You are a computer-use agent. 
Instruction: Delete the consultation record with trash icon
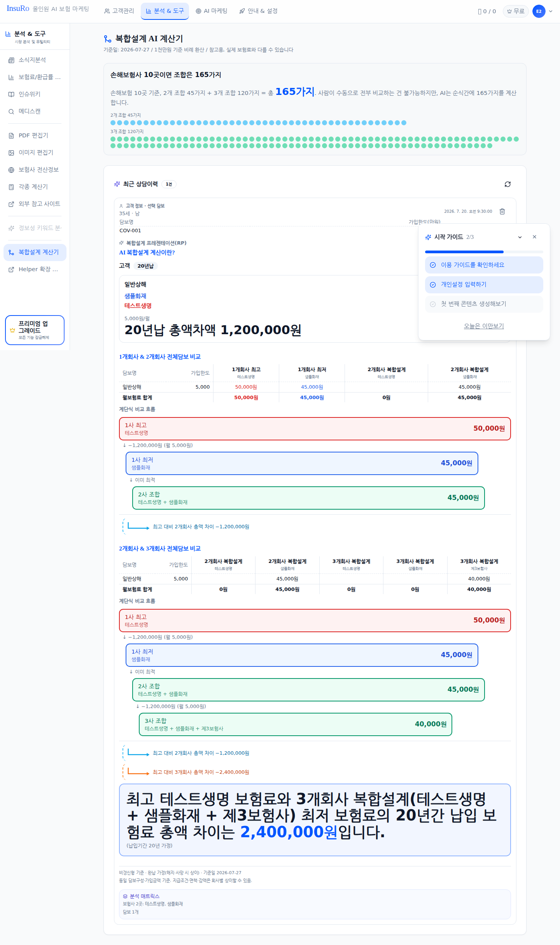[x=502, y=211]
